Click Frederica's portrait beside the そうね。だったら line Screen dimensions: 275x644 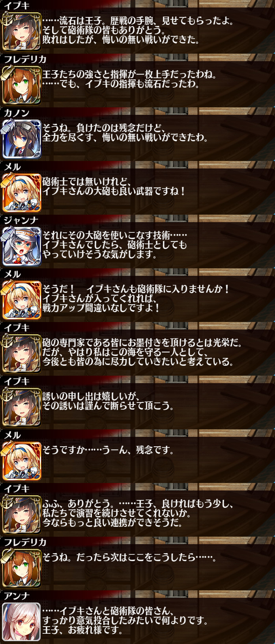coord(21,569)
